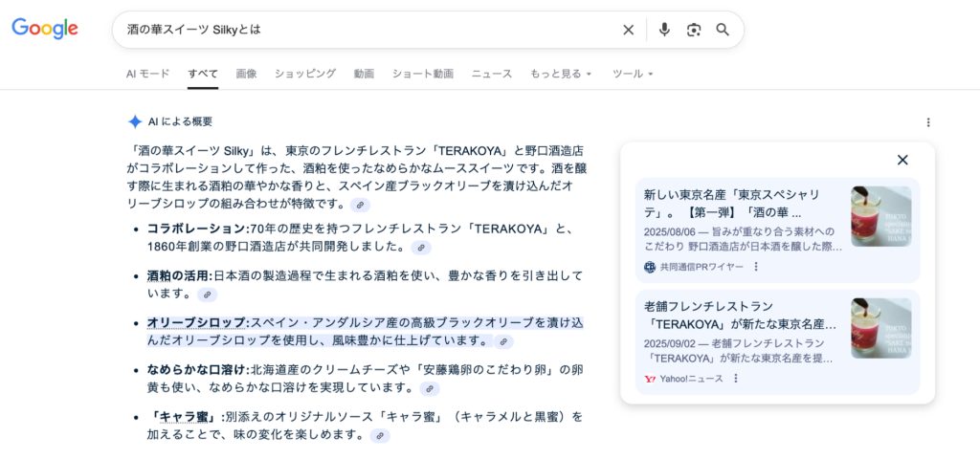Switch to the 画像 tab
This screenshot has width=980, height=459.
pyautogui.click(x=246, y=74)
